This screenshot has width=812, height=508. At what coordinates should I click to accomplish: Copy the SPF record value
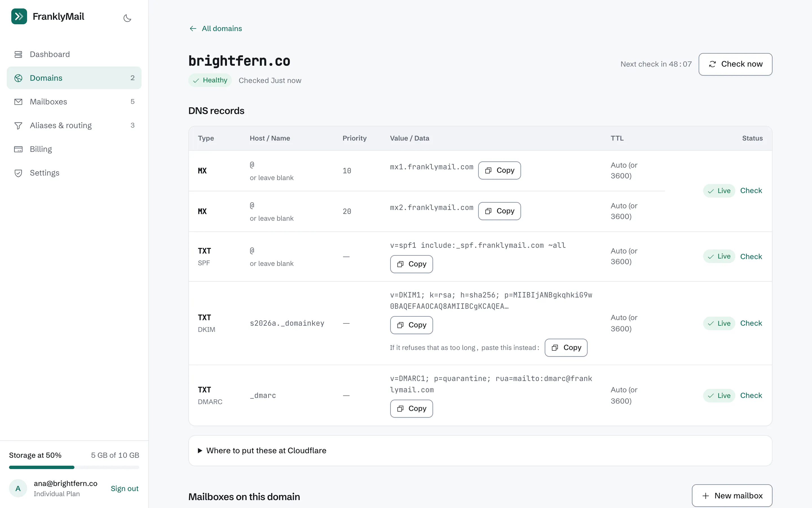(411, 264)
